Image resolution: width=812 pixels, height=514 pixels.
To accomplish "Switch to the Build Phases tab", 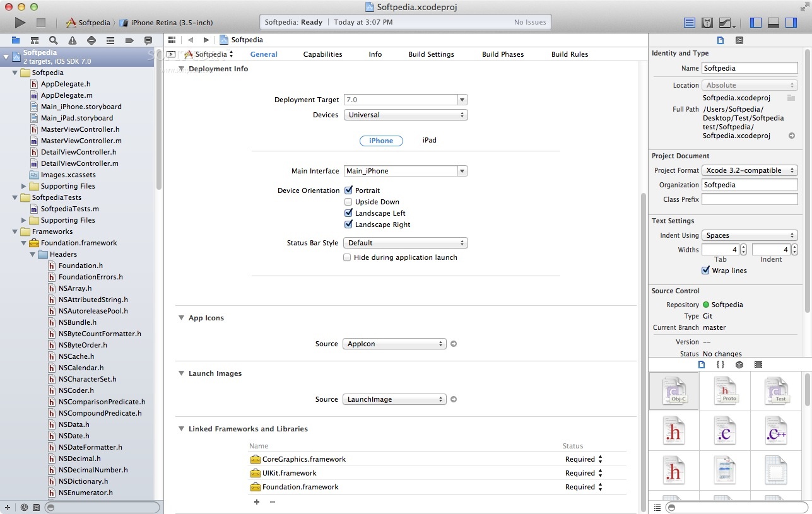I will (x=503, y=54).
